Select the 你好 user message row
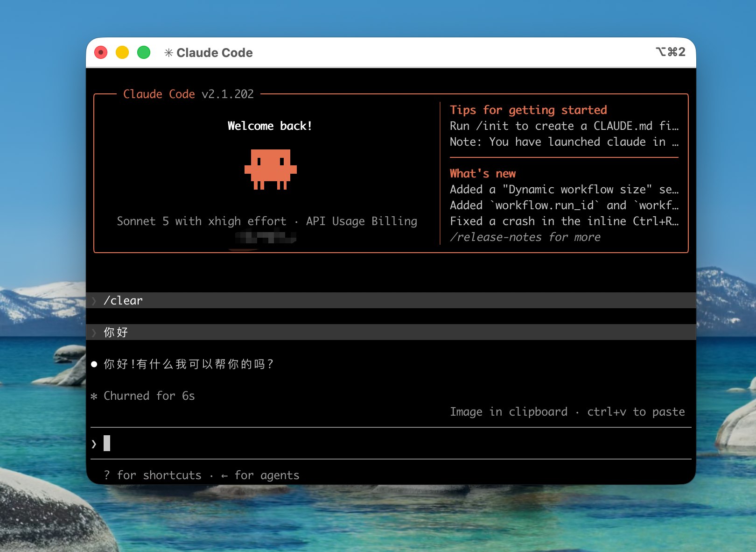The image size is (756, 552). (x=391, y=332)
